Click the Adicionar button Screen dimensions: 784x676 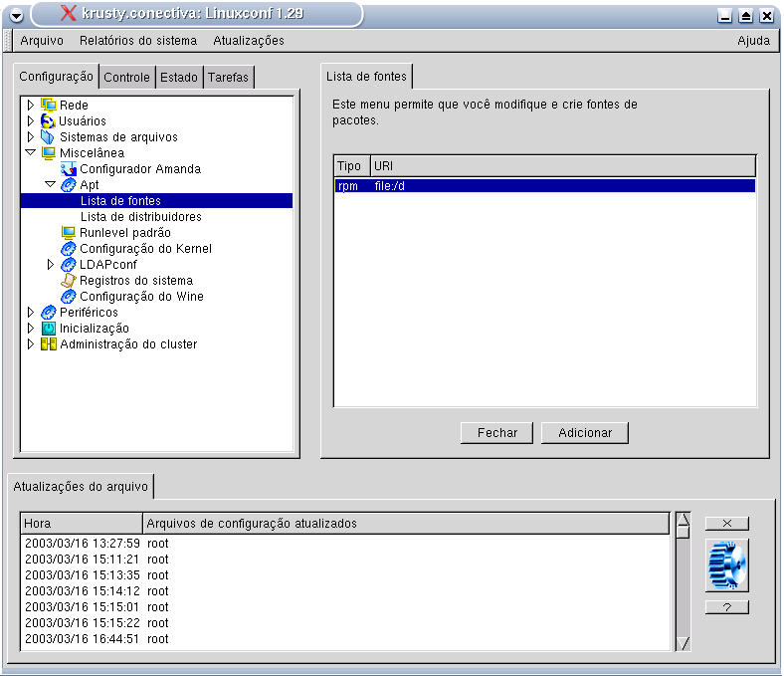pos(585,433)
